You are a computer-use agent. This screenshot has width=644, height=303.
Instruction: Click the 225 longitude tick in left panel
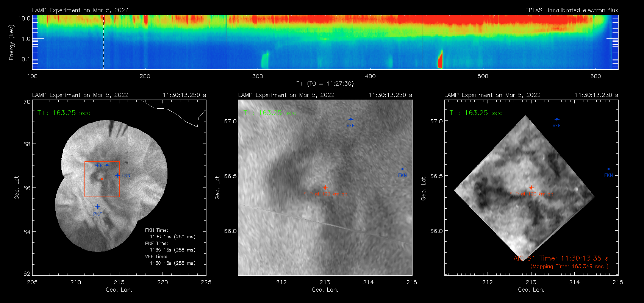coord(206,282)
